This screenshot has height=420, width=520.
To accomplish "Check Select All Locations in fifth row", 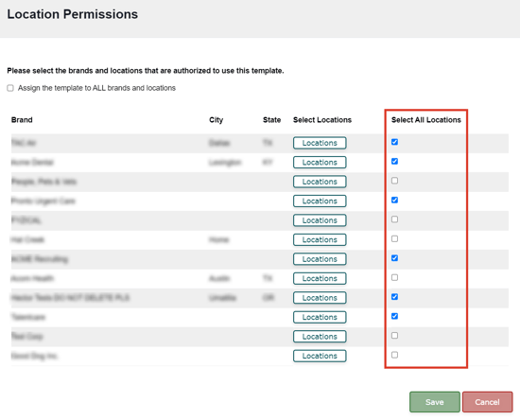I will pos(394,219).
